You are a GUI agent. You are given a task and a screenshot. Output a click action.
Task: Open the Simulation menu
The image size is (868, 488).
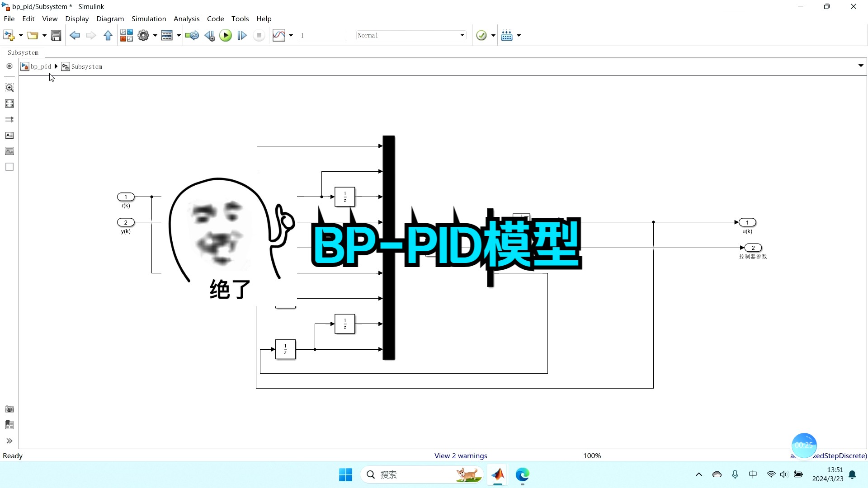tap(149, 19)
